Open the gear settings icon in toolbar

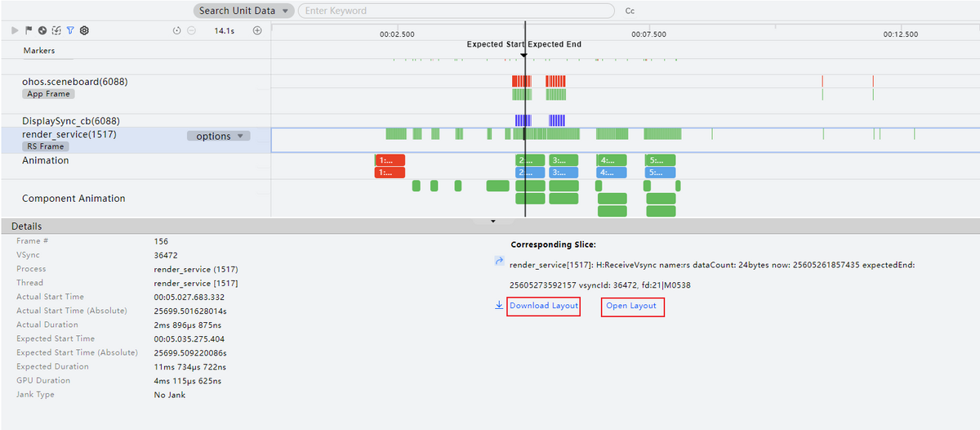[x=84, y=30]
